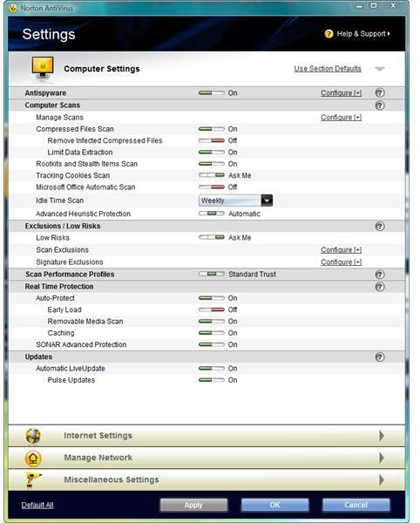The width and height of the screenshot is (420, 523).
Task: Toggle the Caching switch
Action: (x=212, y=333)
